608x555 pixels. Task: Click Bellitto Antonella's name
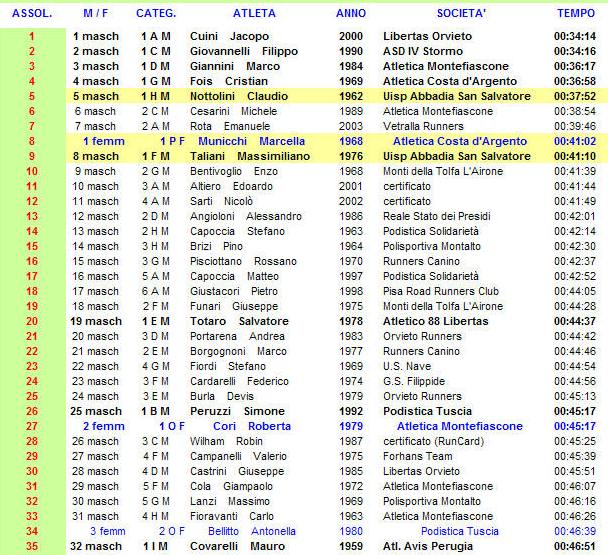252,531
